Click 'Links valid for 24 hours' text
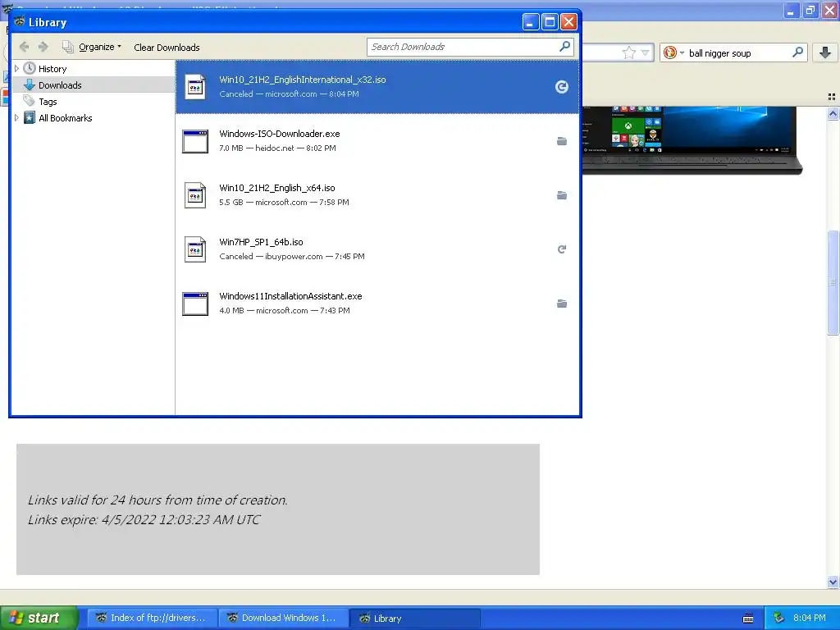The image size is (840, 630). [x=157, y=500]
